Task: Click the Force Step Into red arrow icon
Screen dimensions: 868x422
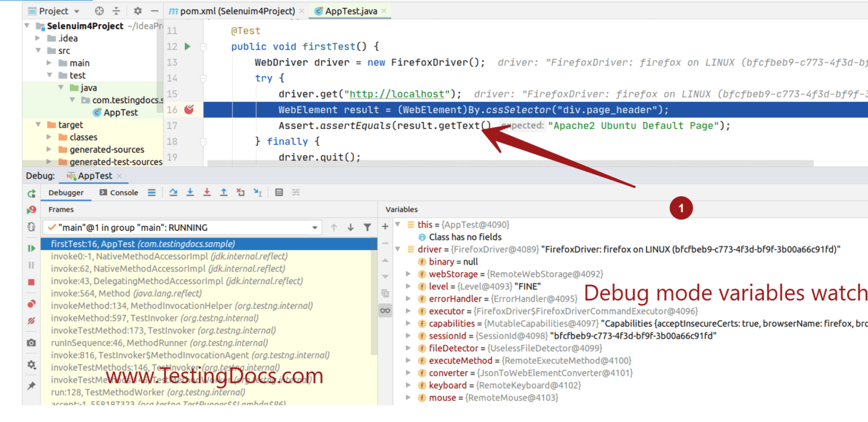Action: [207, 192]
